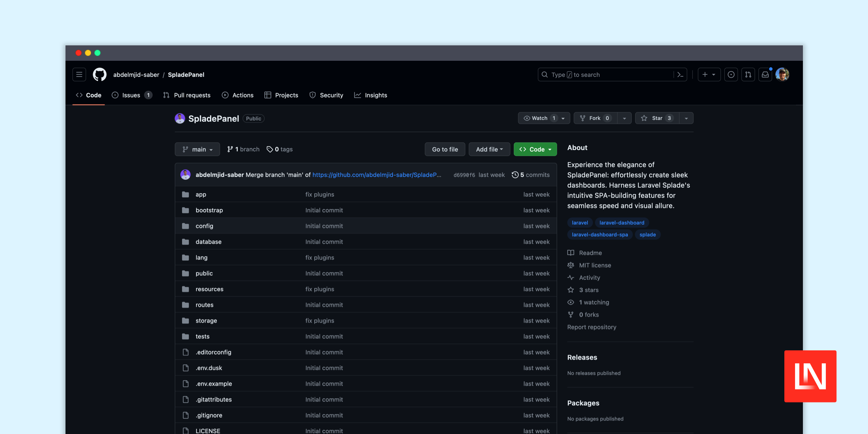Click commit hash d6990f6
The height and width of the screenshot is (434, 868).
pos(464,175)
